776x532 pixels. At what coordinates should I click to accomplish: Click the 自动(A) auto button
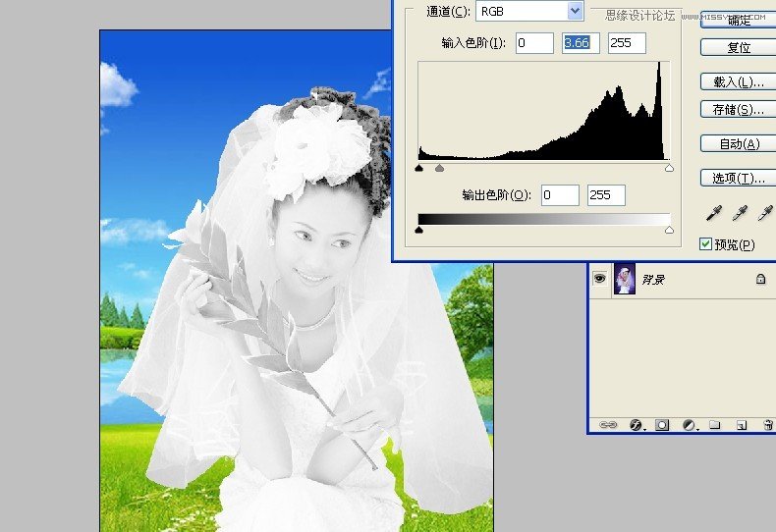(739, 144)
